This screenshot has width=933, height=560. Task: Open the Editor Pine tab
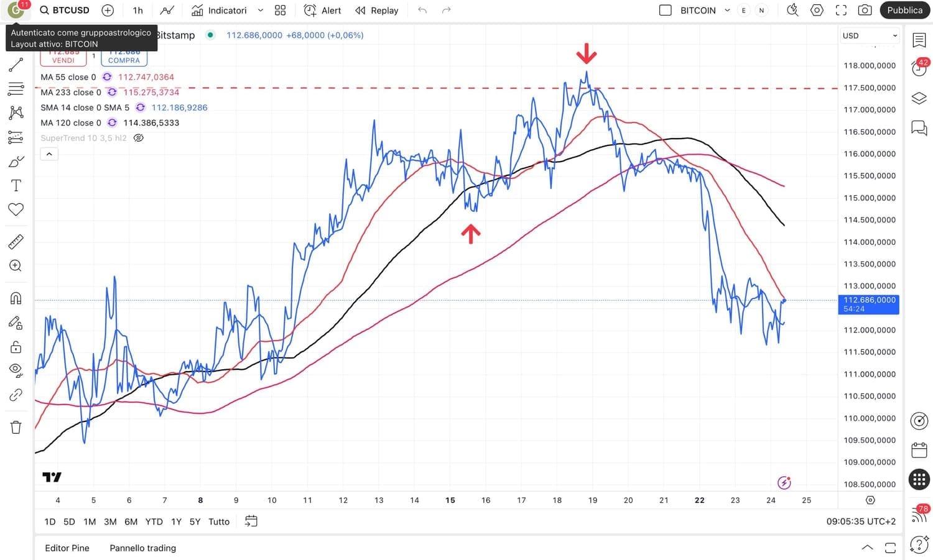pyautogui.click(x=67, y=548)
